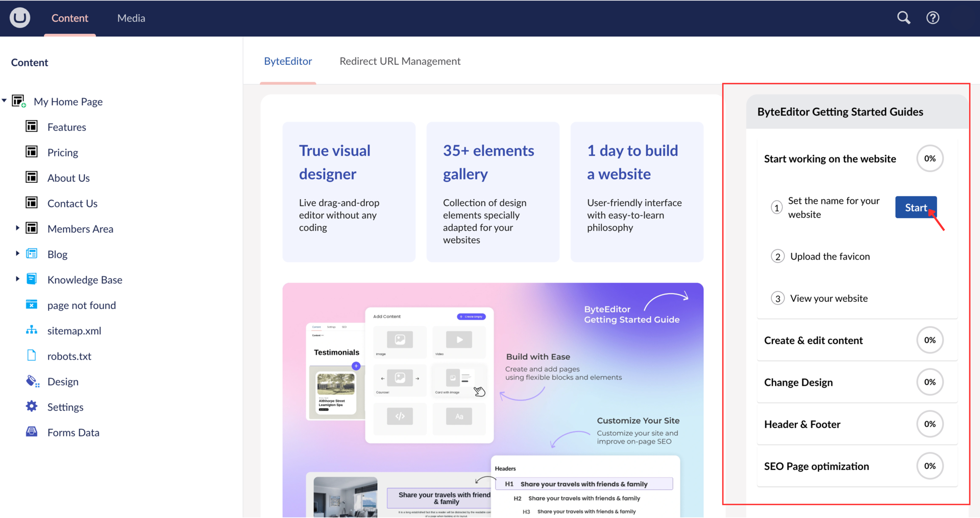Click the sitemap.xml tree icon

click(32, 330)
